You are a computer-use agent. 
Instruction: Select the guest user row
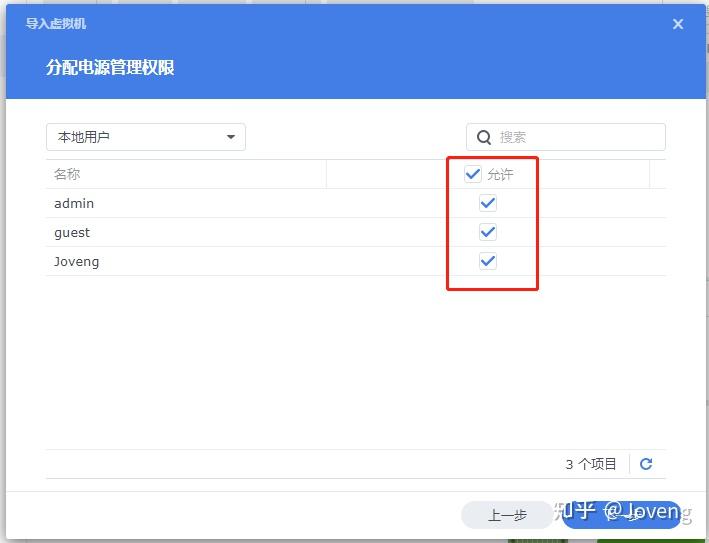coord(356,232)
